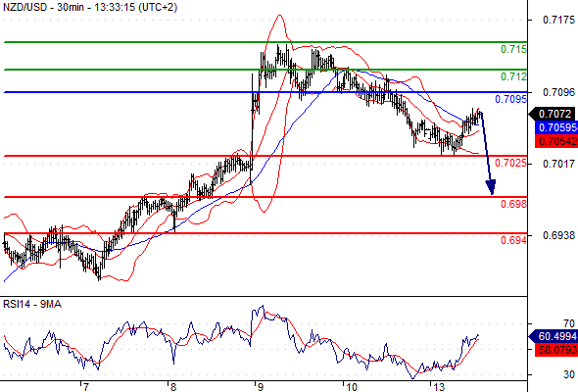Click the 0.7175 price axis label
This screenshot has height=392, width=578.
coord(558,20)
